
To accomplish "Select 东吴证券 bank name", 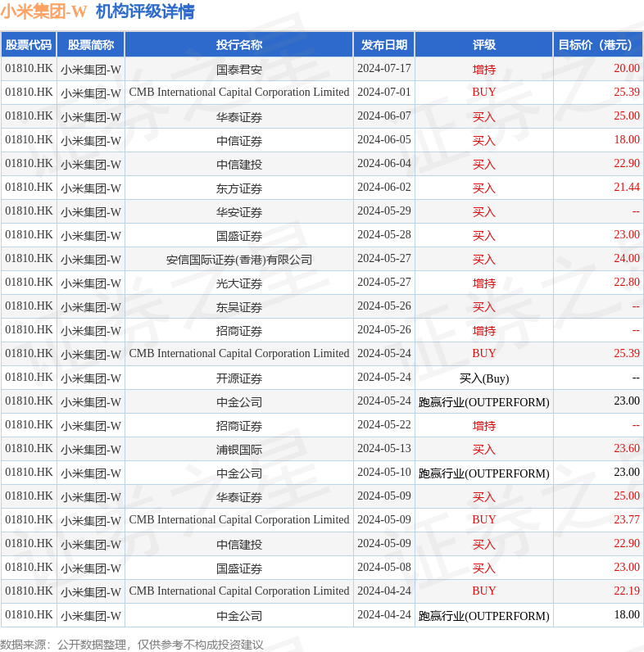I will pos(238,307).
